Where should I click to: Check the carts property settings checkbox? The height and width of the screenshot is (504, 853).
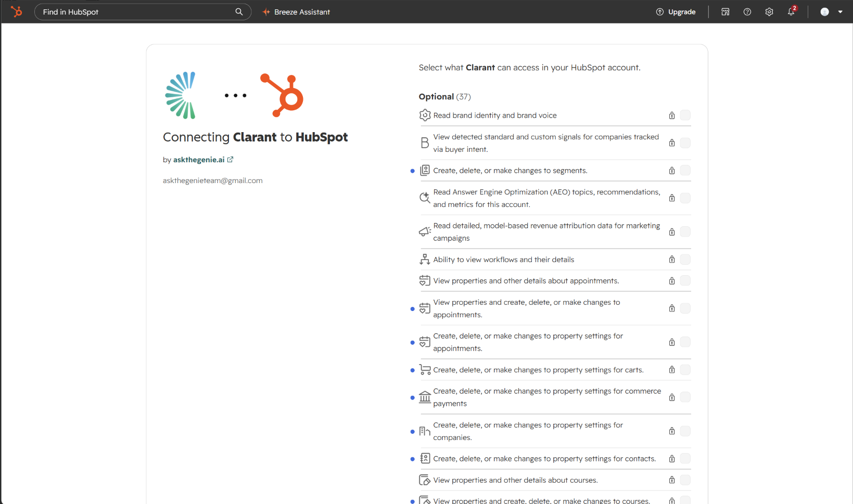coord(685,369)
